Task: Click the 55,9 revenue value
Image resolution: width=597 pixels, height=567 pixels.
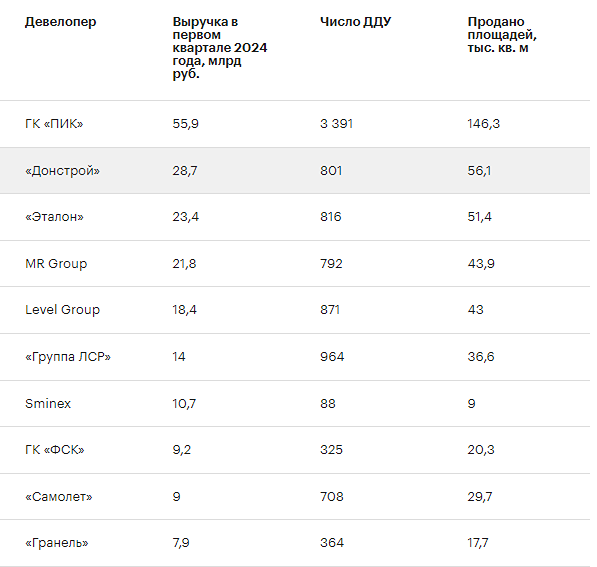Action: click(185, 124)
